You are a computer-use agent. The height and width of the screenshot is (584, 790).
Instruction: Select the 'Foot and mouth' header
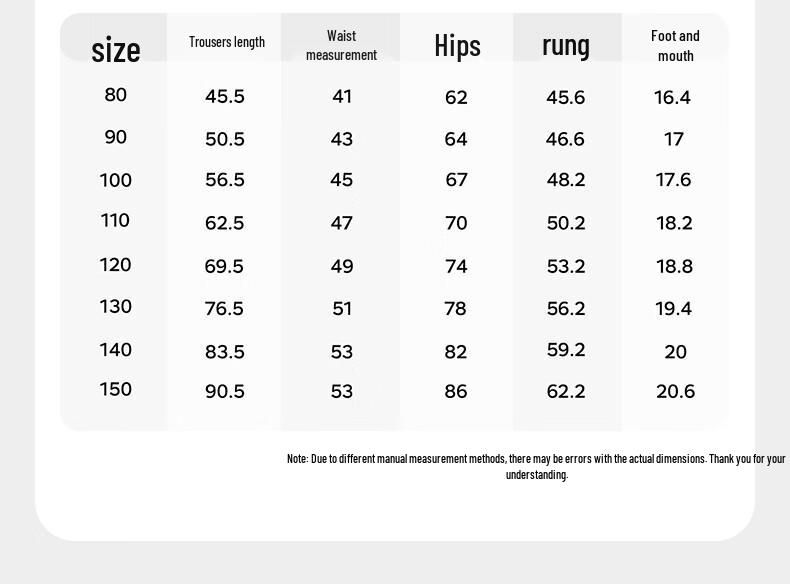[x=675, y=46]
